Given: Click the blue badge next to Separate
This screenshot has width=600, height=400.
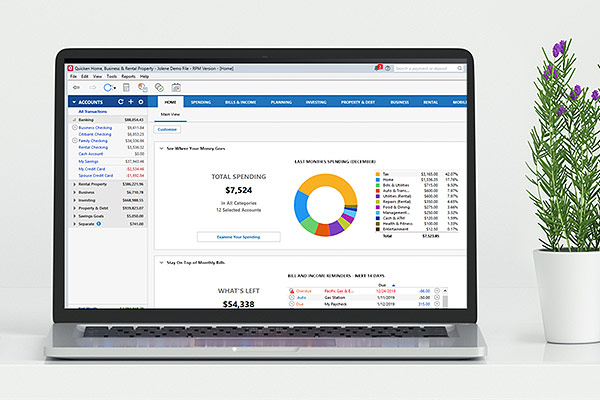Looking at the screenshot, I should [99, 224].
